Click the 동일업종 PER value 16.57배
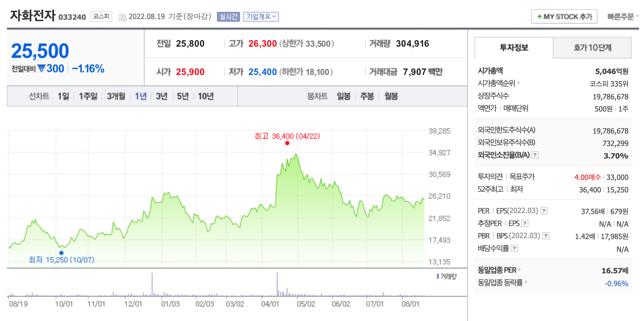 tap(615, 271)
